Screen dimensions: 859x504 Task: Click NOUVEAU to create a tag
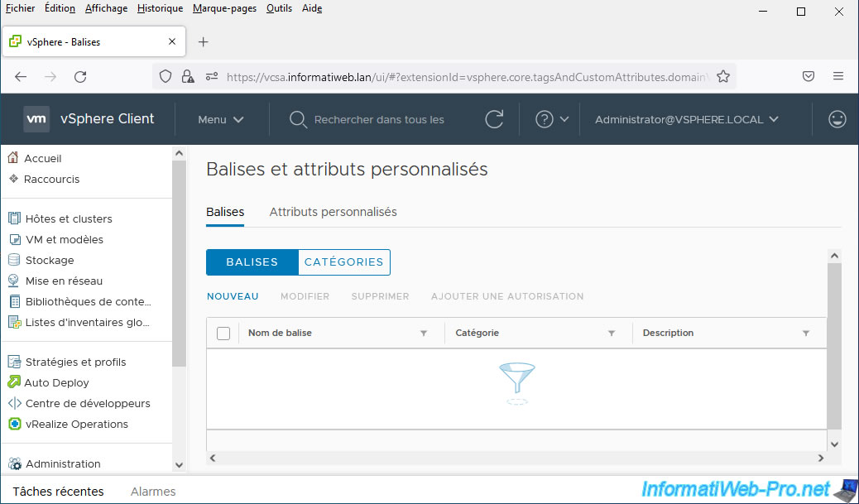coord(233,296)
